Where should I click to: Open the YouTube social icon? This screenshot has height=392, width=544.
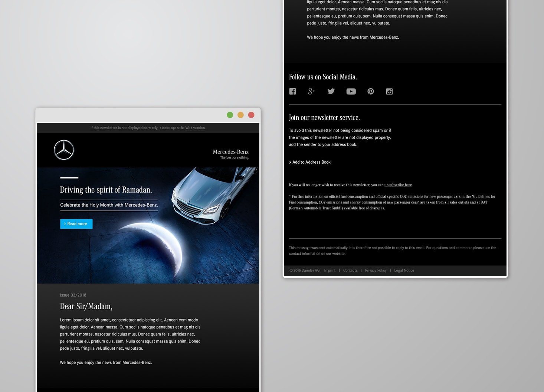tap(351, 91)
